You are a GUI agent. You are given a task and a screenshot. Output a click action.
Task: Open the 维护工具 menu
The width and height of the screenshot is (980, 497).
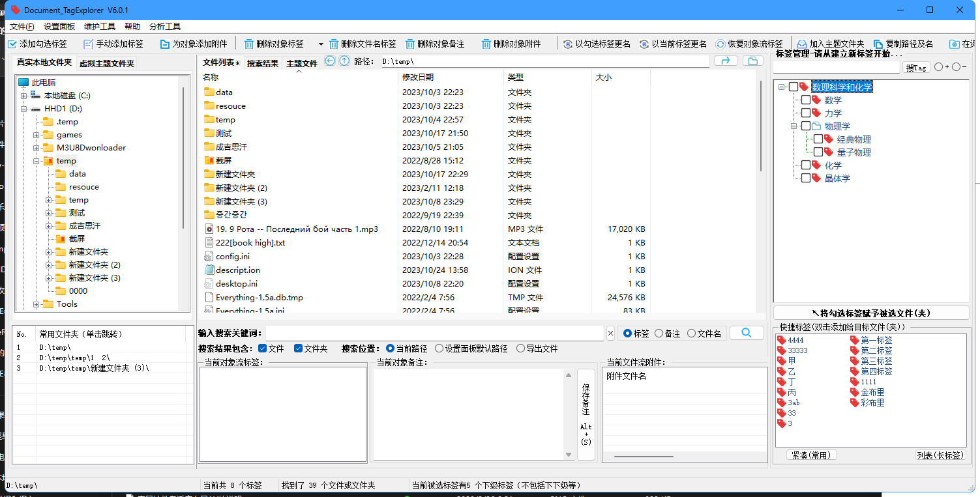click(100, 27)
